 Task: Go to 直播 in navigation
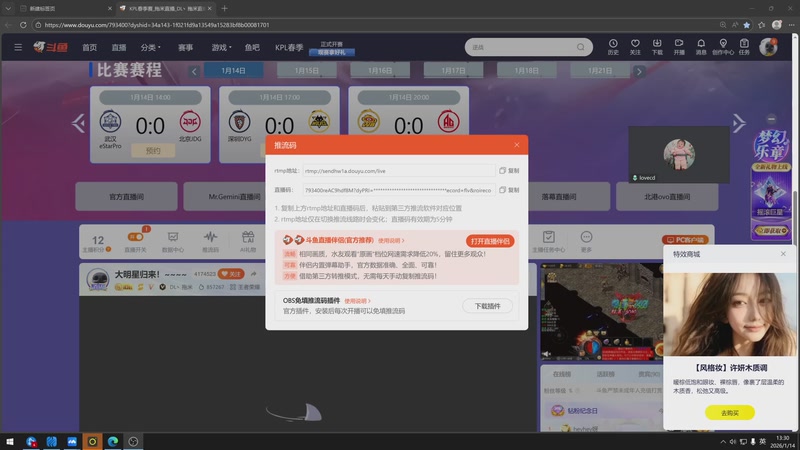119,47
